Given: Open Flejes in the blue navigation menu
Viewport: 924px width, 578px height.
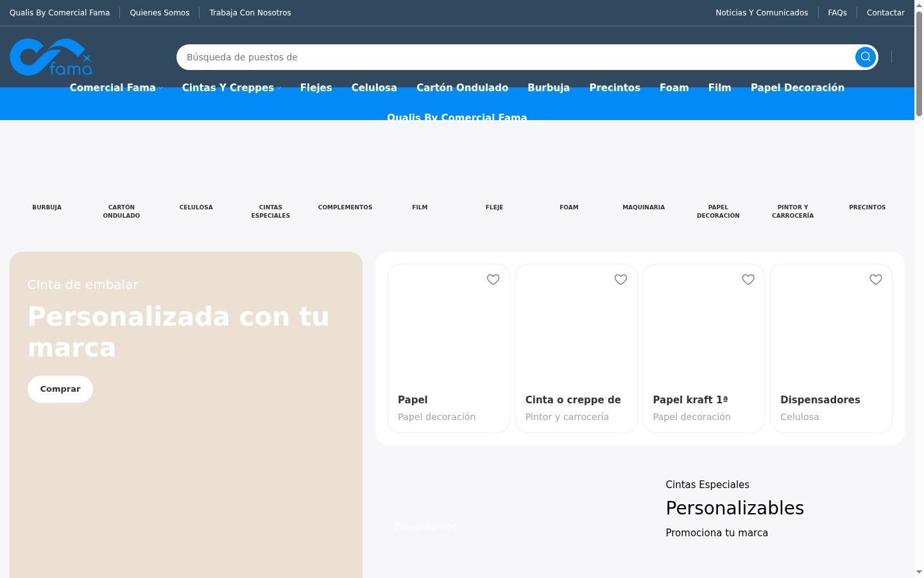Looking at the screenshot, I should click(316, 88).
